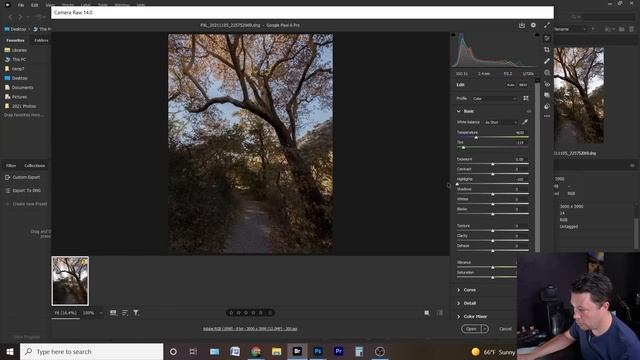Select the Healing brush tool icon
640x360 pixels.
click(x=547, y=61)
